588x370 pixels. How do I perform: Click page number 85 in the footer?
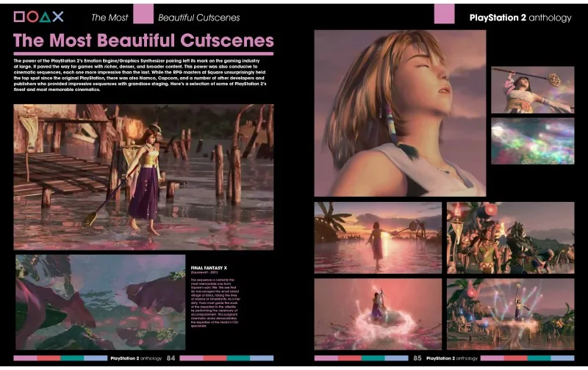(x=417, y=358)
